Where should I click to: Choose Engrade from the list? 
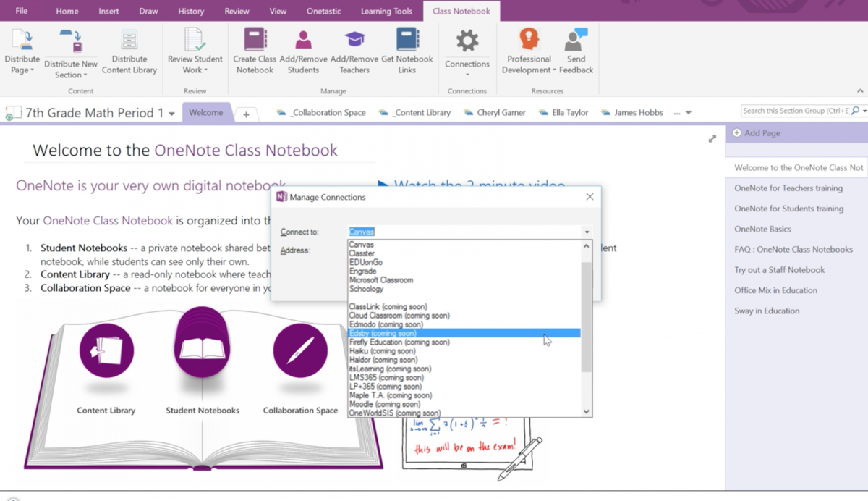point(464,271)
